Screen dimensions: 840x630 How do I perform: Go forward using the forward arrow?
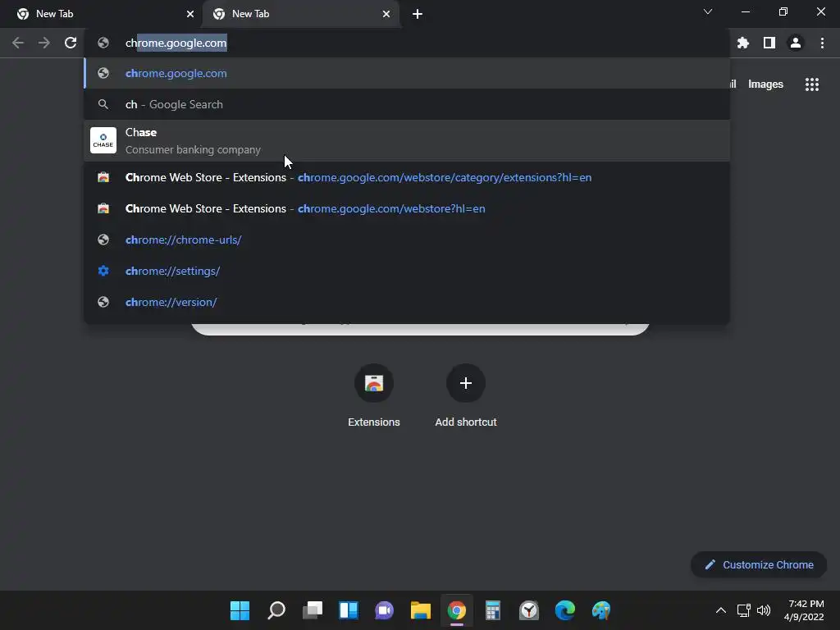(x=44, y=43)
